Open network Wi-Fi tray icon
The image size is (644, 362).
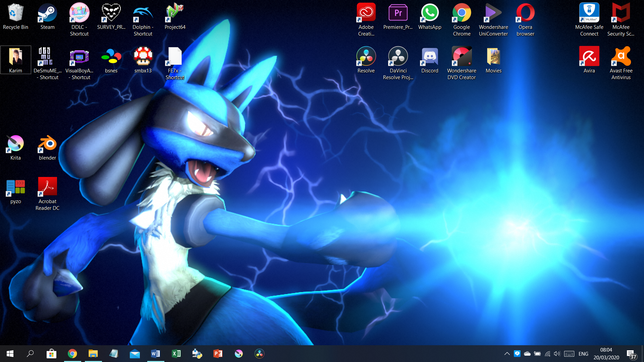tap(547, 354)
